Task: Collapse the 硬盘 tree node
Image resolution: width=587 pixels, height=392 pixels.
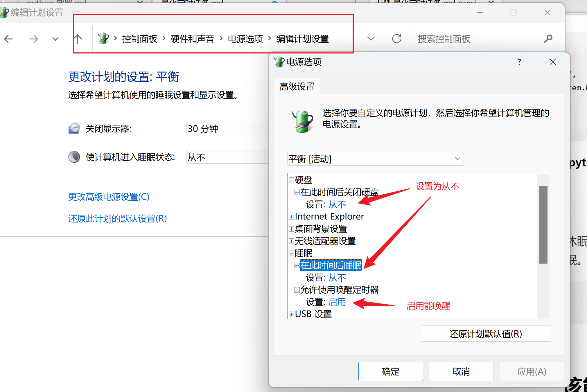Action: click(x=291, y=180)
